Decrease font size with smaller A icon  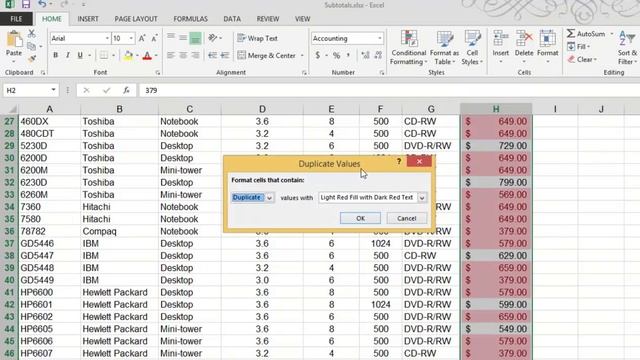(154, 38)
